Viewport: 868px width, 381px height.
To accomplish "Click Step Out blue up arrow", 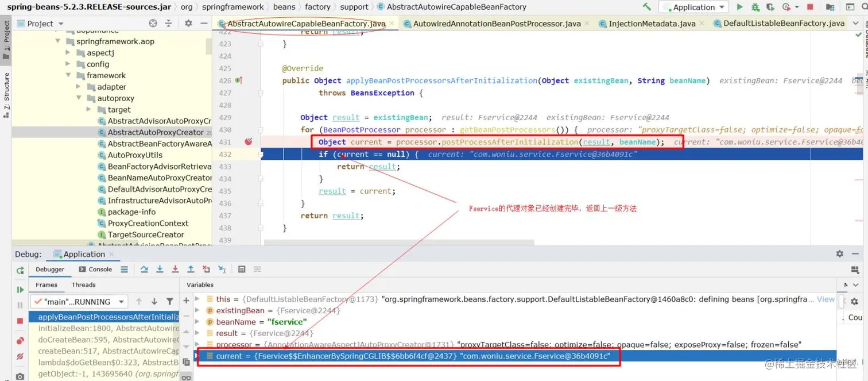I will point(191,269).
